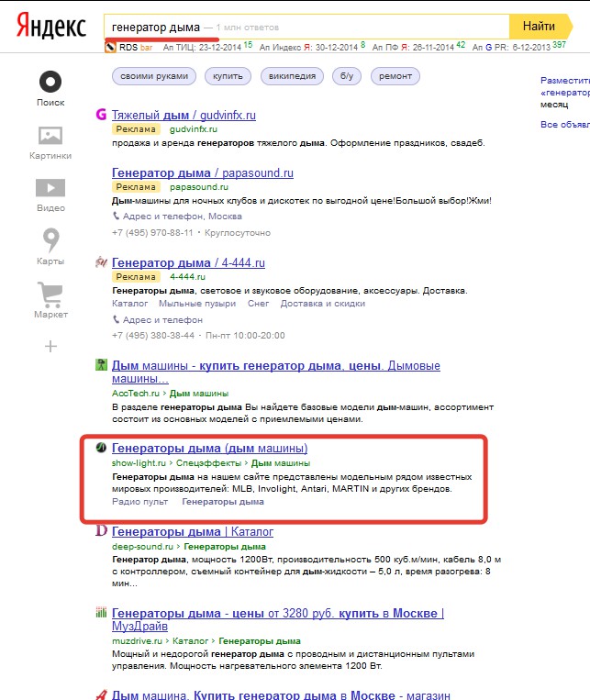Open «Генераторы дыма (дым машины)» result

click(209, 448)
